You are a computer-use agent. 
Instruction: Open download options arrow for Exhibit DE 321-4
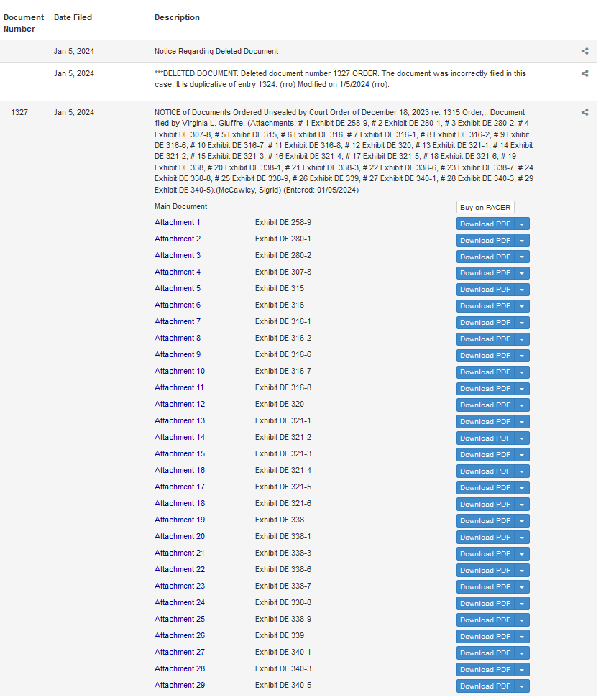point(522,471)
